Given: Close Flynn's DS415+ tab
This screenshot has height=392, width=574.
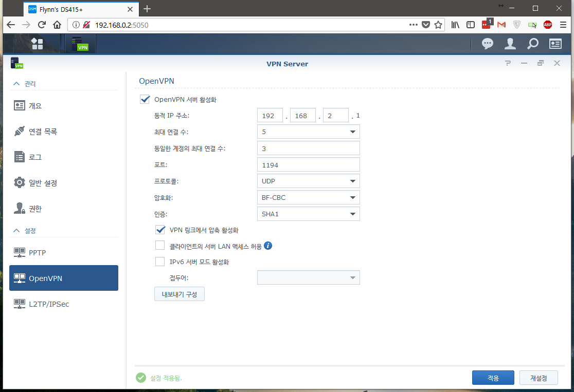Looking at the screenshot, I should coord(130,9).
